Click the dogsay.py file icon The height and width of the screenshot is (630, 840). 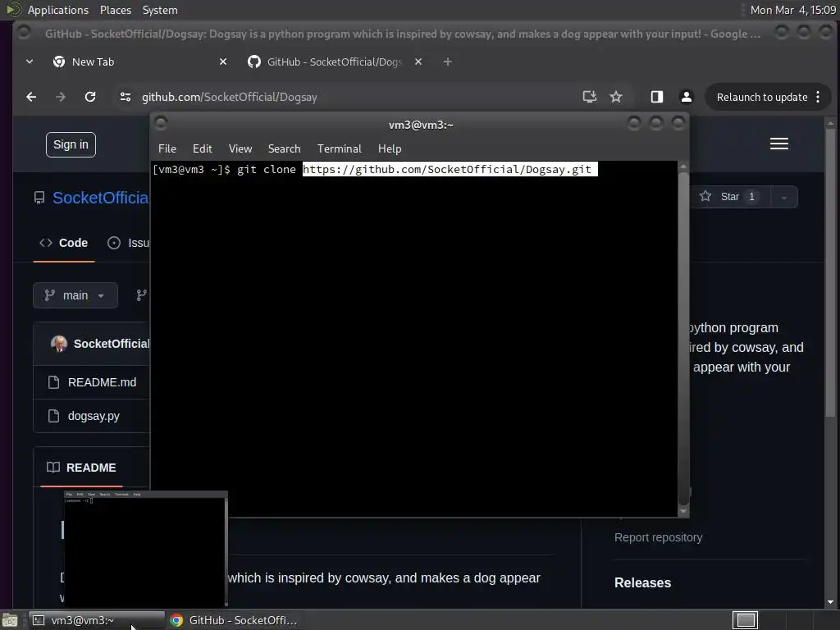click(53, 416)
